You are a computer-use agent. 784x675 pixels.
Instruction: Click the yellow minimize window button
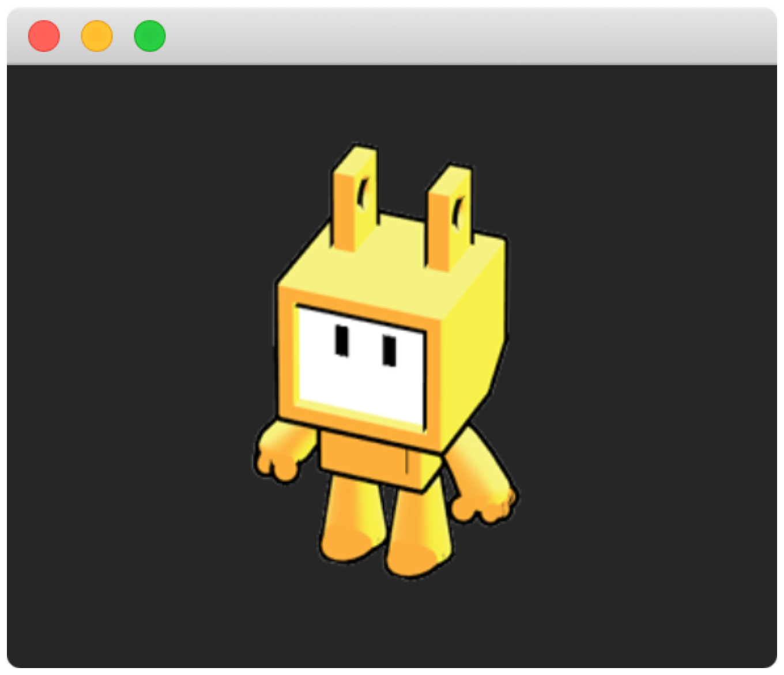(96, 36)
